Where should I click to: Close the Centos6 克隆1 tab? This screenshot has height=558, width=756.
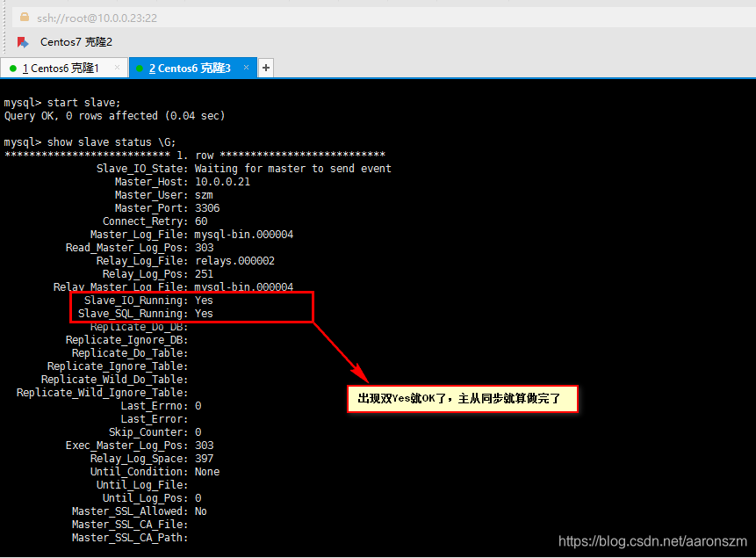[x=117, y=68]
